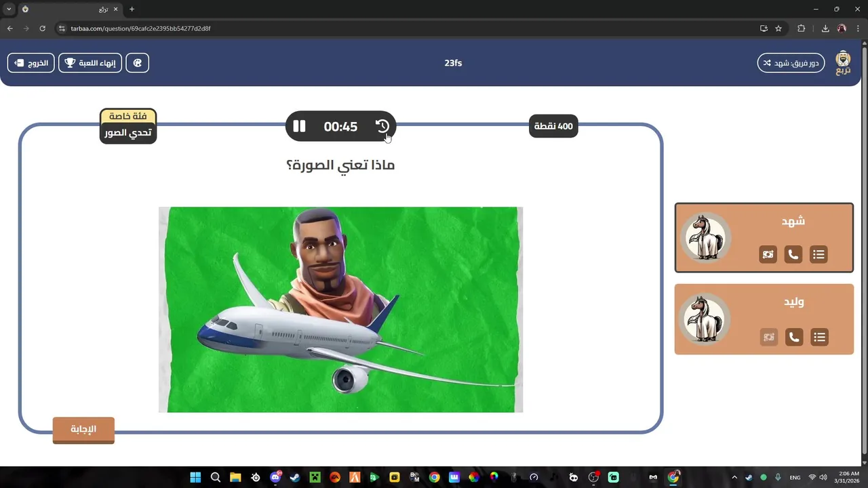Click the browser address bar URL

[140, 28]
